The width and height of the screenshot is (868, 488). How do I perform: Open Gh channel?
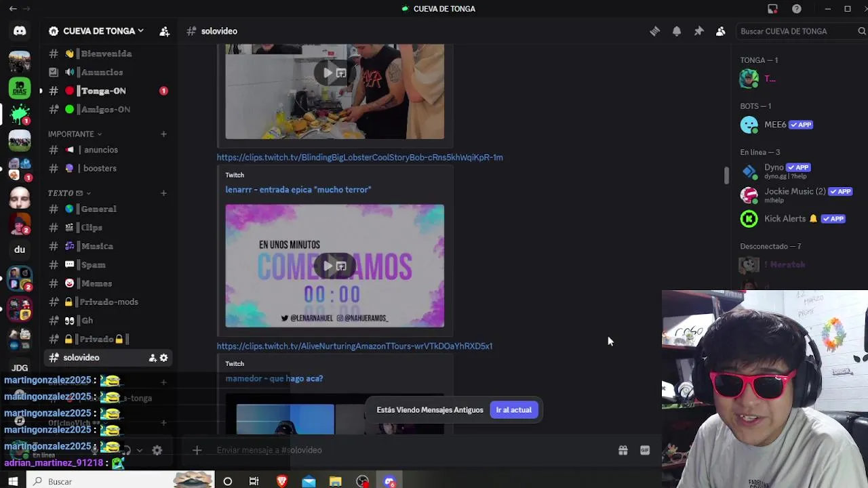tap(108, 321)
